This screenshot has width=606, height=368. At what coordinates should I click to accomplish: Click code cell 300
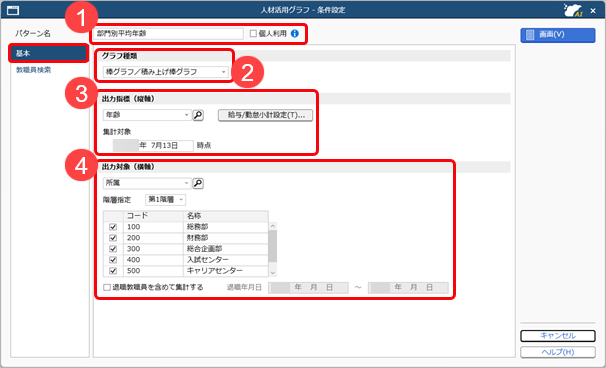pos(153,249)
